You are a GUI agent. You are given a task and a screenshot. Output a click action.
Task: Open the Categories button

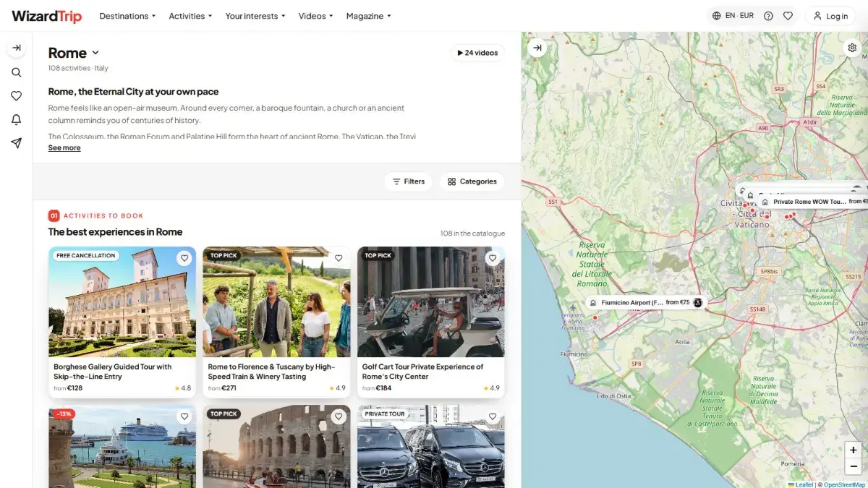[472, 181]
